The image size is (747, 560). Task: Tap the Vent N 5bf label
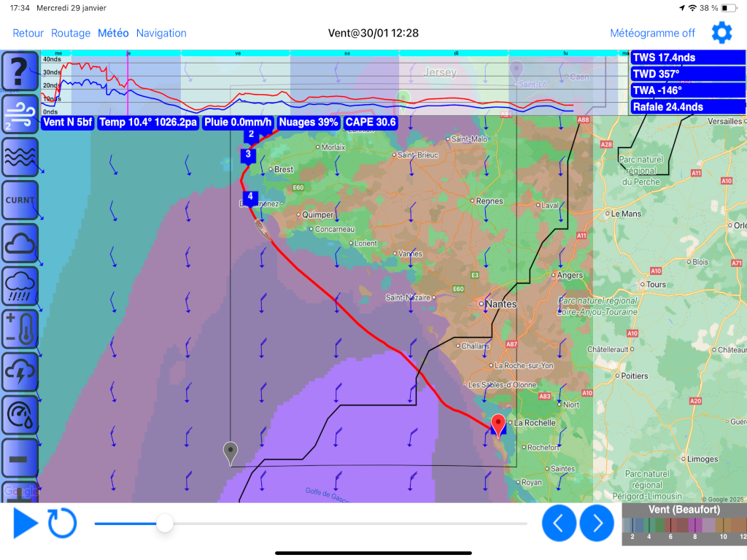(x=67, y=122)
